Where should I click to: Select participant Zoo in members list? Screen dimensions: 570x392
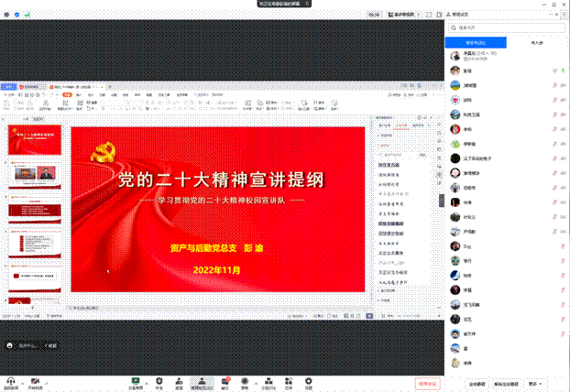pos(507,246)
